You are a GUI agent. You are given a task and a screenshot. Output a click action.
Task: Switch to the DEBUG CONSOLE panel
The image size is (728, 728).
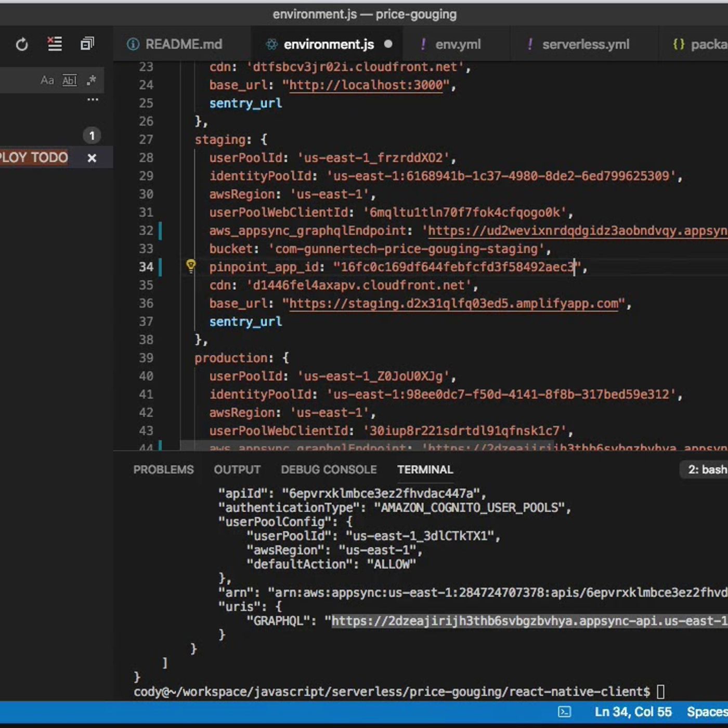click(329, 470)
